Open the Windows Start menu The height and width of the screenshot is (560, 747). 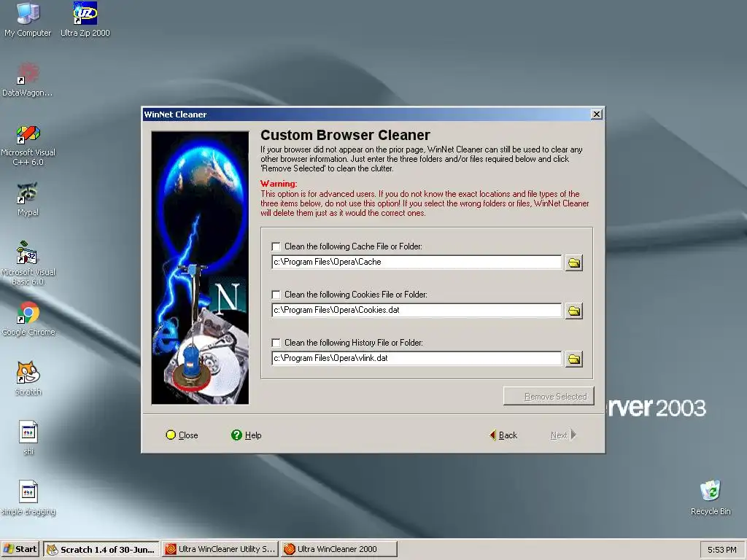pyautogui.click(x=20, y=549)
